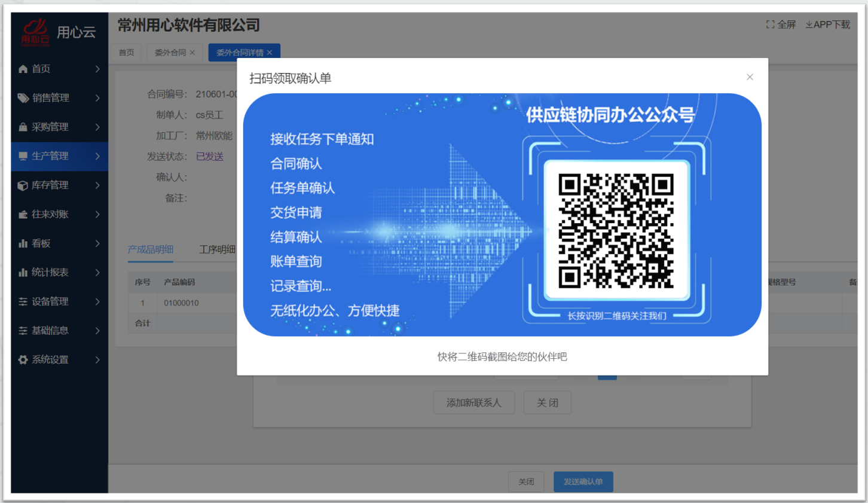Viewport: 868px width, 503px height.
Task: Expand the 首页 sidebar chevron
Action: (x=97, y=69)
